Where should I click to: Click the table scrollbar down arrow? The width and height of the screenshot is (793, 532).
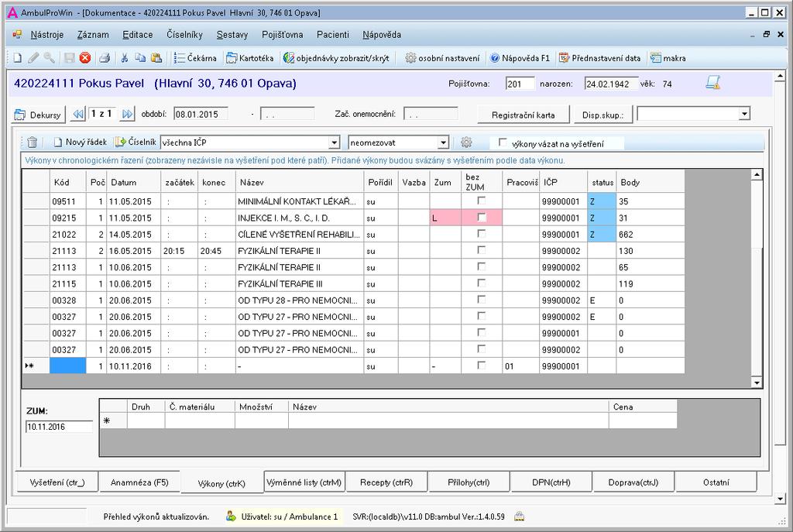pyautogui.click(x=757, y=383)
